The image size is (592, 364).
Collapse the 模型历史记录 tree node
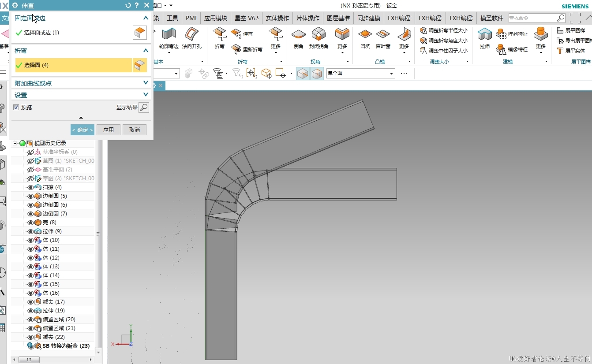(x=15, y=143)
